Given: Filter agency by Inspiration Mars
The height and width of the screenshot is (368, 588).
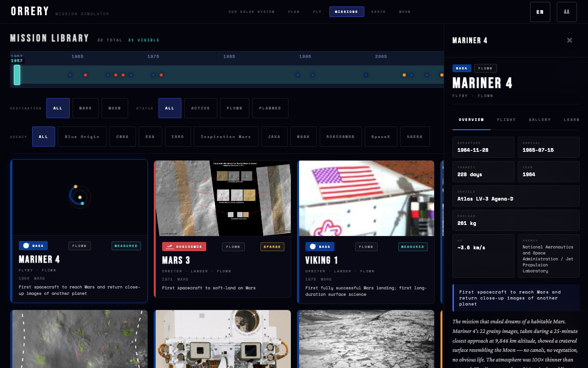Looking at the screenshot, I should 226,137.
